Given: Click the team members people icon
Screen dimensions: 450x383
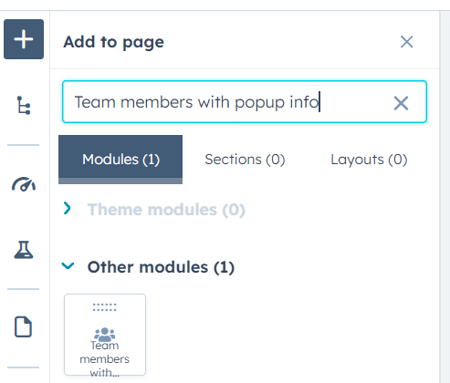Looking at the screenshot, I should tap(105, 334).
